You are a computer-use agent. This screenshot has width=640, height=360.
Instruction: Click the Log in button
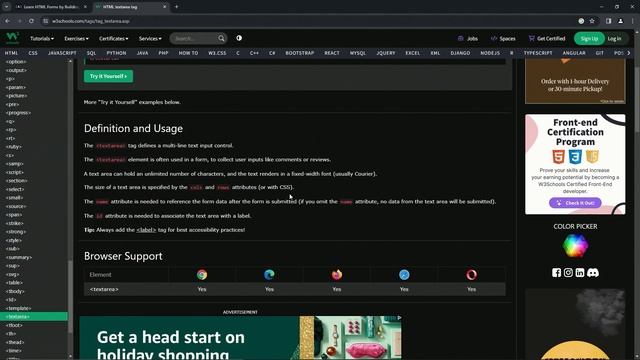pyautogui.click(x=614, y=39)
